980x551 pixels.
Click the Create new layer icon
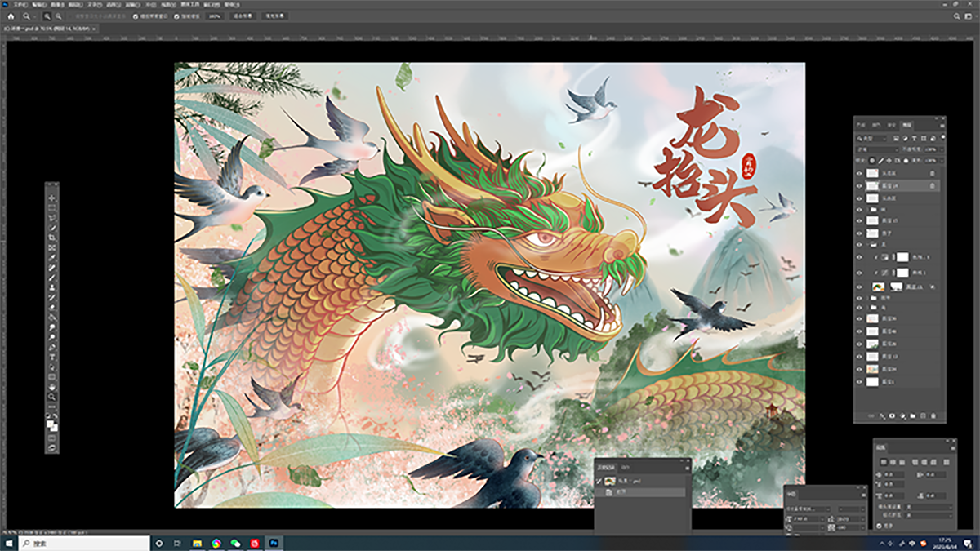[923, 415]
